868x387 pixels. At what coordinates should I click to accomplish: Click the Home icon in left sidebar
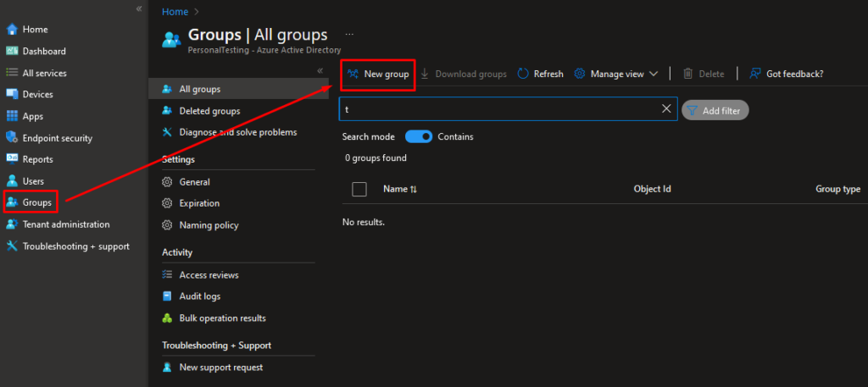click(x=12, y=30)
